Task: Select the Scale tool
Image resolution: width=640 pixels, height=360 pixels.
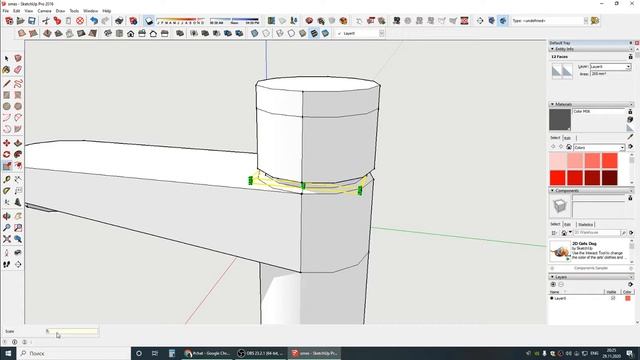Action: click(7, 166)
